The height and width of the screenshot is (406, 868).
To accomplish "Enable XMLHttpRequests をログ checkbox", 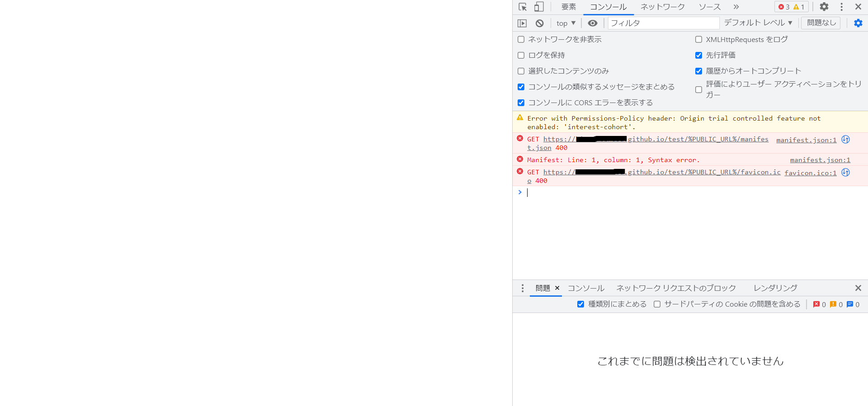I will pos(698,39).
